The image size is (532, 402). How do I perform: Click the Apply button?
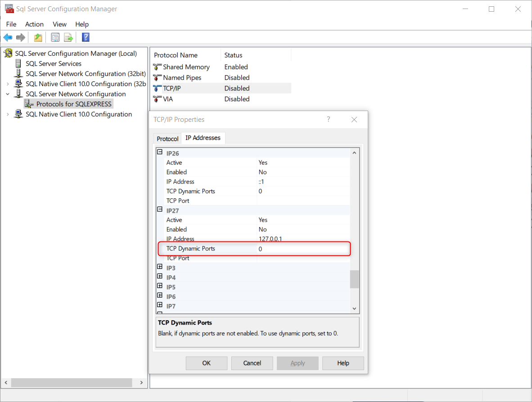(x=298, y=363)
